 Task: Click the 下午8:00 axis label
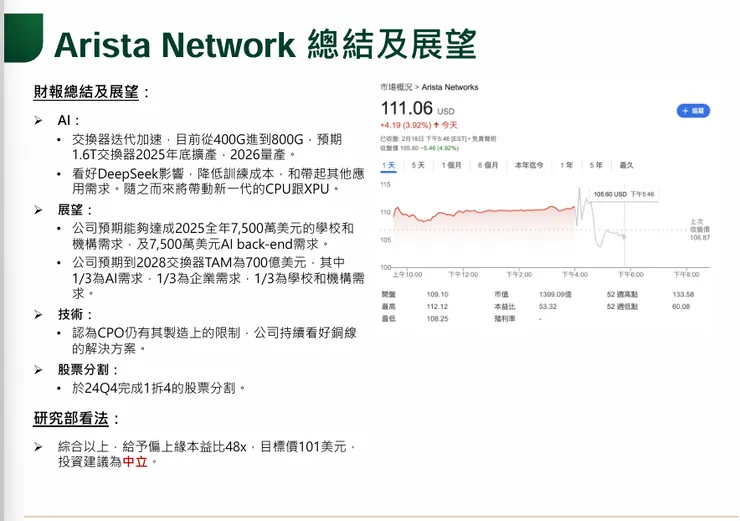pyautogui.click(x=686, y=275)
